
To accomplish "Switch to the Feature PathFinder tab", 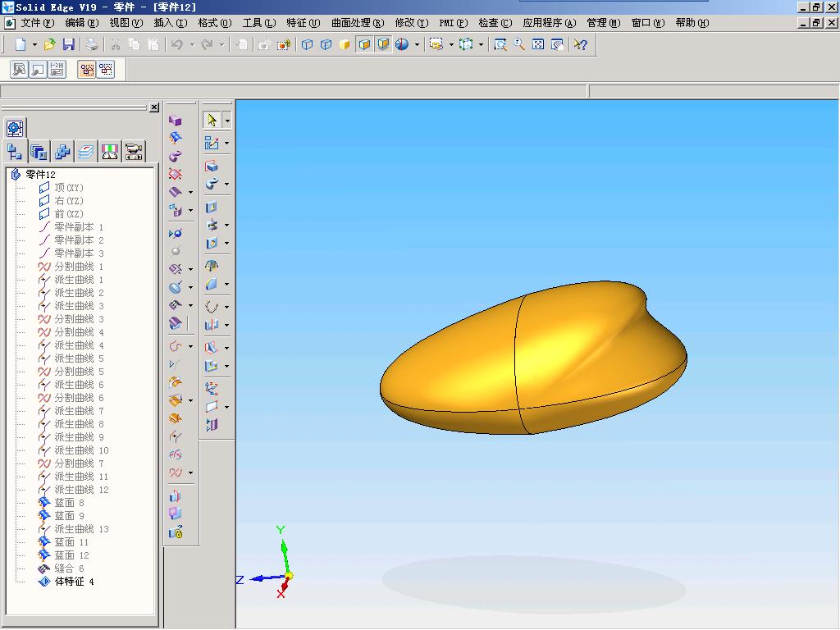I will (15, 152).
